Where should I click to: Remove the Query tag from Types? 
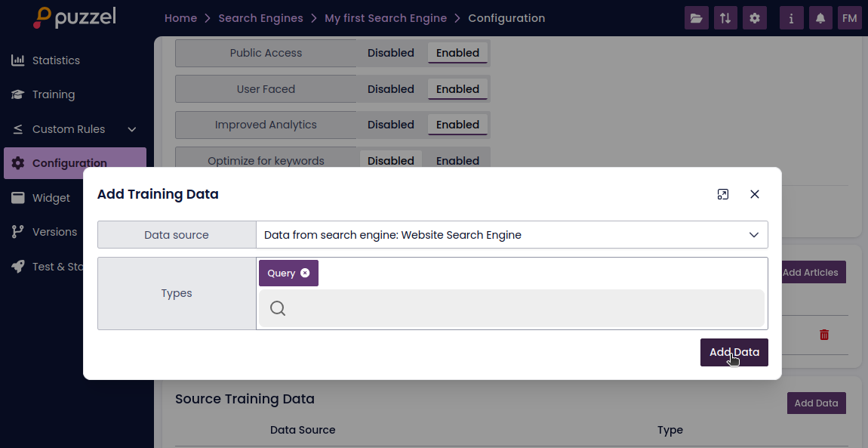[x=305, y=273]
